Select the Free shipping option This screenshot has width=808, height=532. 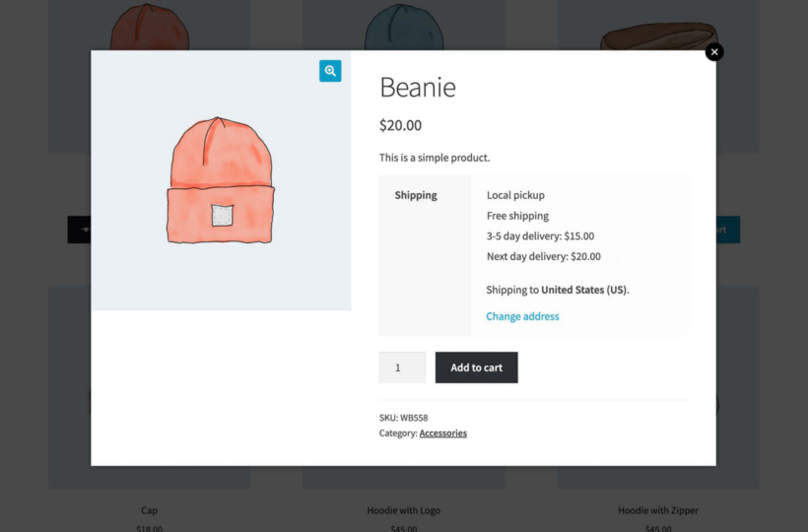[x=517, y=216]
